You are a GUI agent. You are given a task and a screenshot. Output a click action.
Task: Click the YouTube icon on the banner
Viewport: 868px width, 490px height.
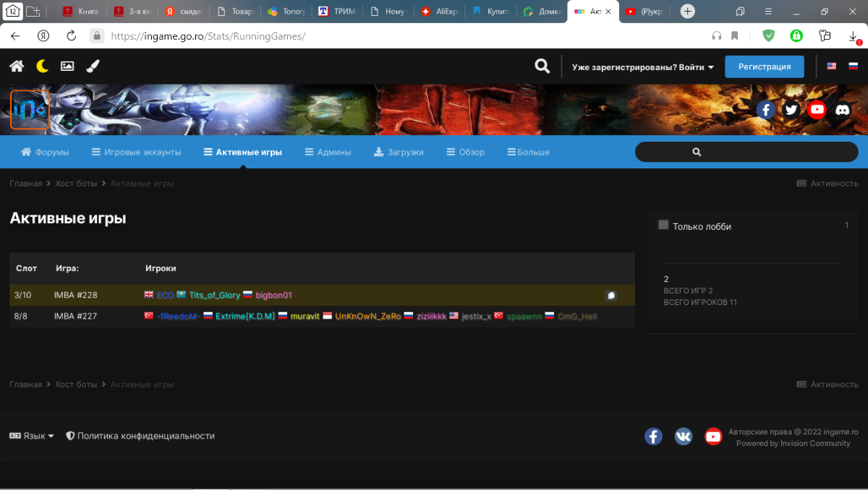click(817, 110)
